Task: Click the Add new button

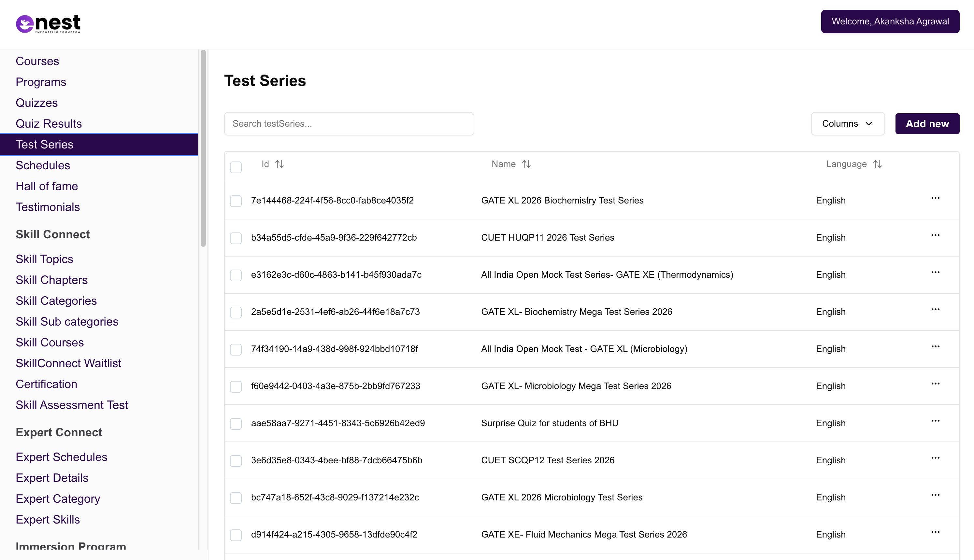Action: coord(927,124)
